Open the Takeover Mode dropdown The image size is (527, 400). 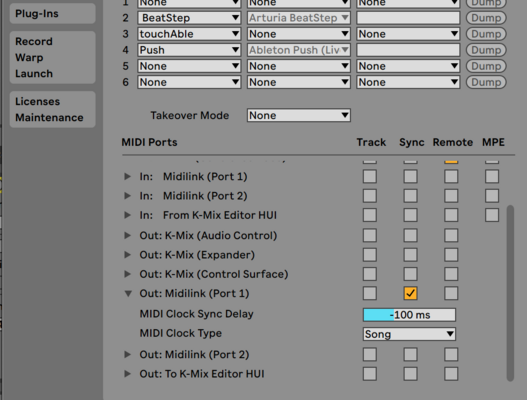tap(299, 116)
